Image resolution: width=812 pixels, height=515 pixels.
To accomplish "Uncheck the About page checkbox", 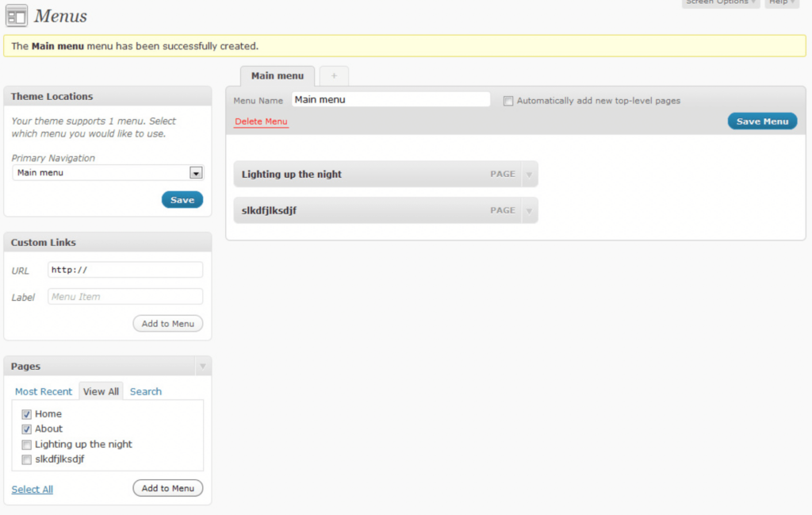I will coord(27,429).
